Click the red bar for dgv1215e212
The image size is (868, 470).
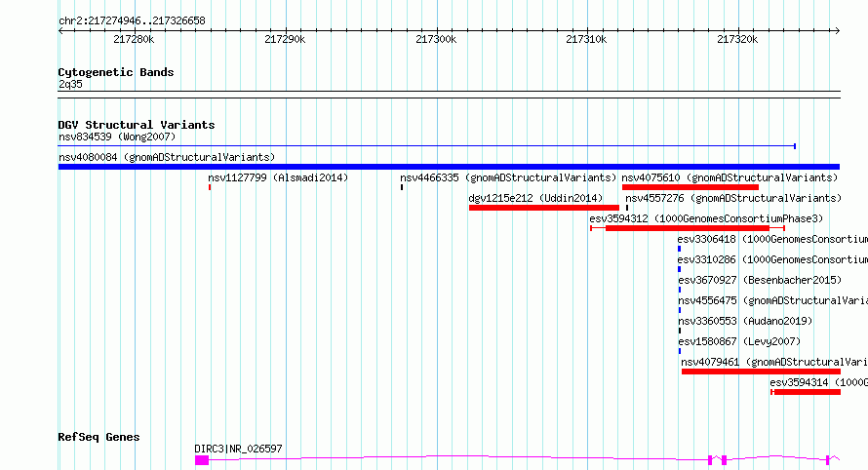pyautogui.click(x=543, y=208)
